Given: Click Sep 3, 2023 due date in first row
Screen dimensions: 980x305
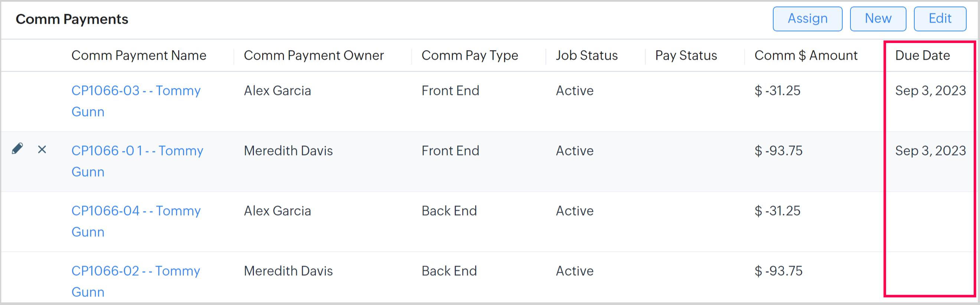Looking at the screenshot, I should point(930,91).
